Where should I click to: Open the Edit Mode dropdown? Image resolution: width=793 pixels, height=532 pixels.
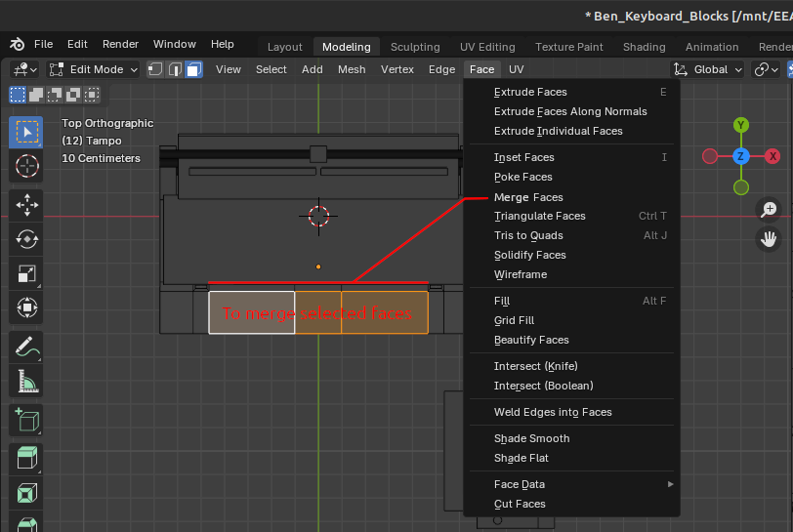click(93, 69)
